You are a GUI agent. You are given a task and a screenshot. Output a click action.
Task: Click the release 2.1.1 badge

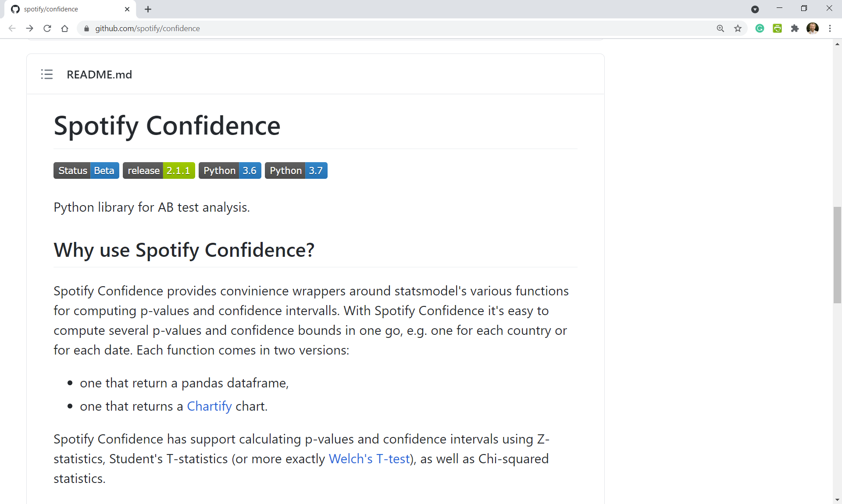pos(159,170)
